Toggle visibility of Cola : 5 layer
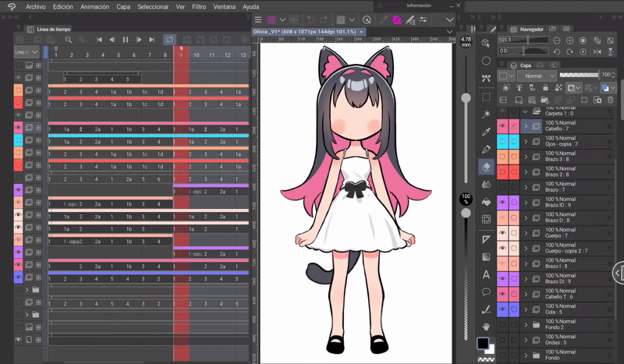The height and width of the screenshot is (364, 624). (502, 310)
